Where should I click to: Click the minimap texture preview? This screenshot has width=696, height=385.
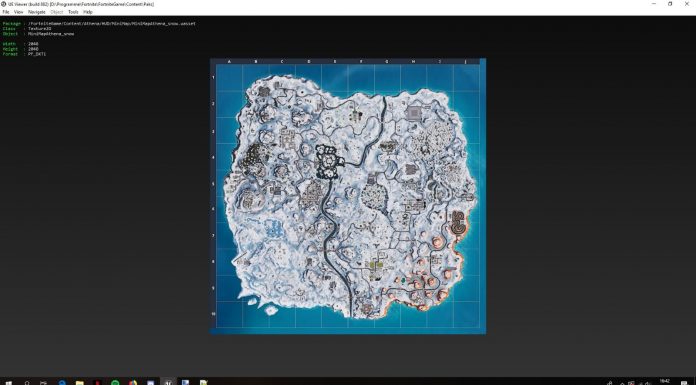click(348, 196)
